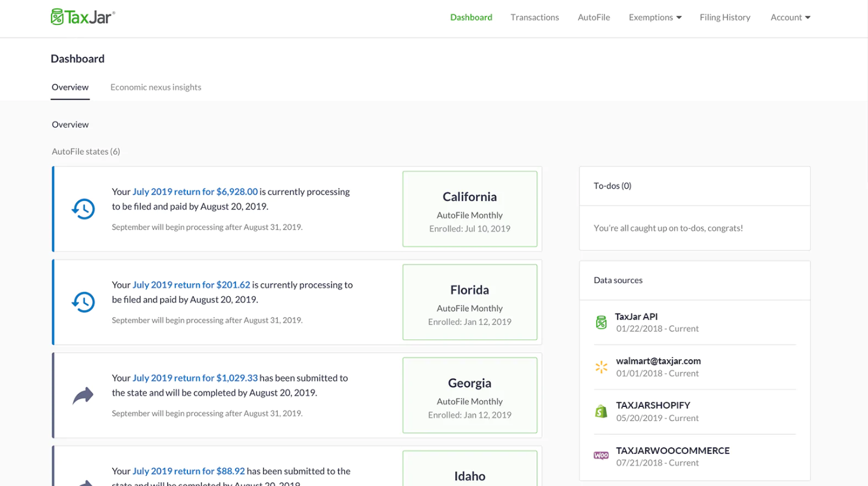Click Florida's processing clock icon
The height and width of the screenshot is (486, 868).
tap(83, 302)
